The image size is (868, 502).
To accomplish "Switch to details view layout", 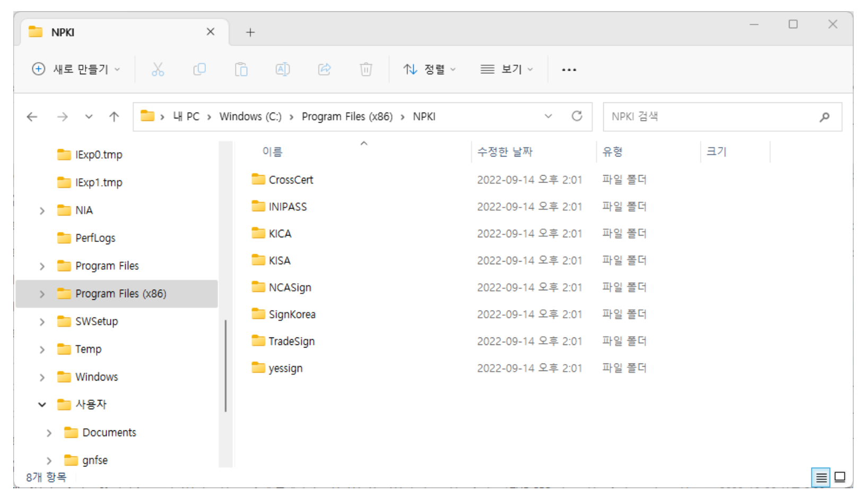I will click(x=821, y=478).
